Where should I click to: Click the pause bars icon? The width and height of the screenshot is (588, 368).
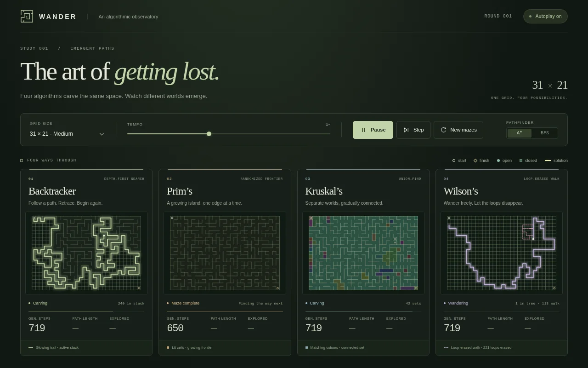[363, 130]
